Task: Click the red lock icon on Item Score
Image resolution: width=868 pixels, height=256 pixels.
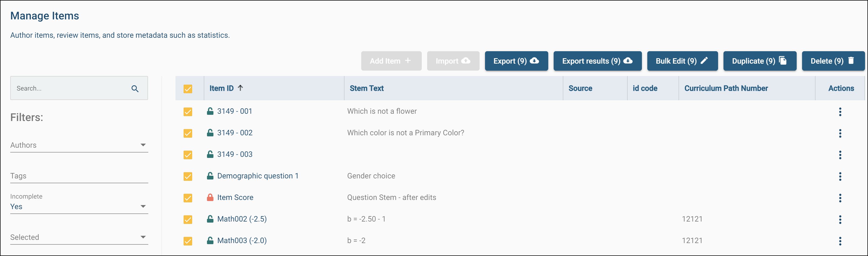Action: point(210,197)
